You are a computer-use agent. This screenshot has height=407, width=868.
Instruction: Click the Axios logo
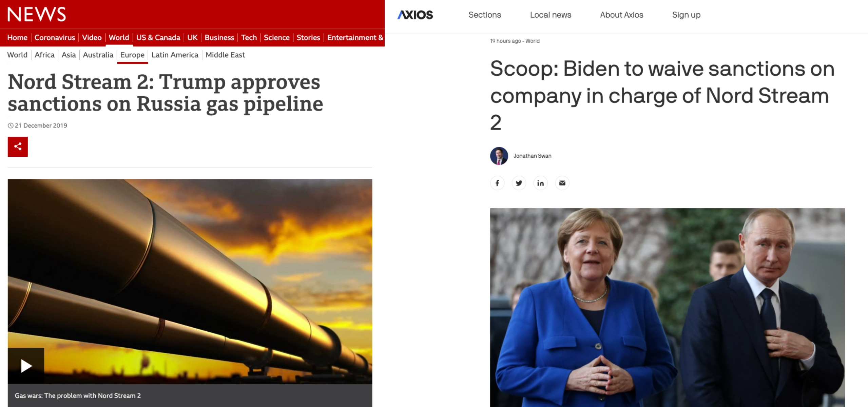click(415, 15)
